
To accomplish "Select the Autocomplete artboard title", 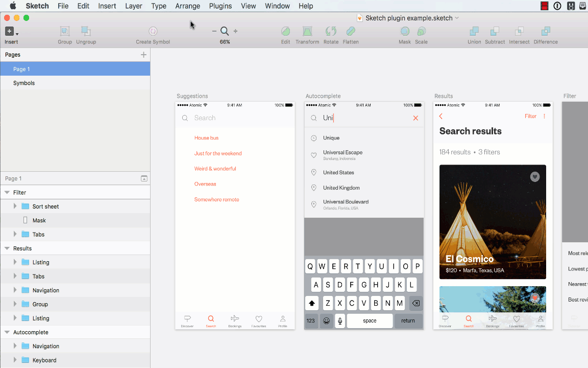I will coord(323,96).
